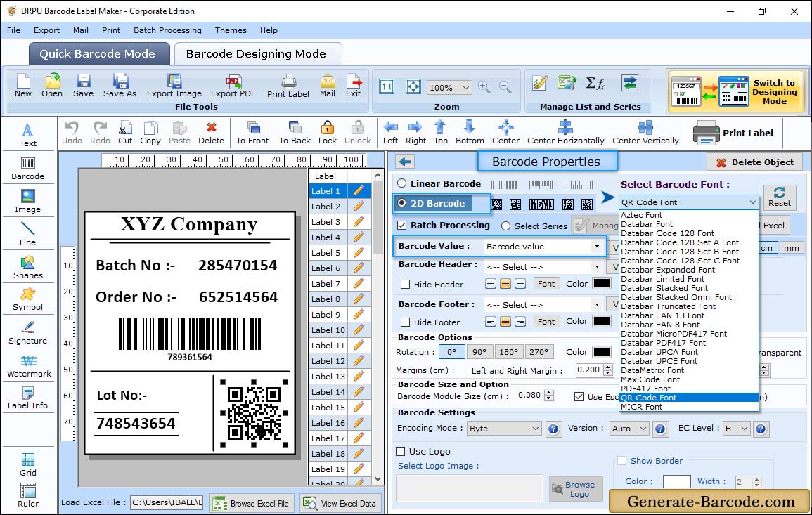Open the EC Level dropdown
Screen dimensions: 812x515
pos(737,429)
